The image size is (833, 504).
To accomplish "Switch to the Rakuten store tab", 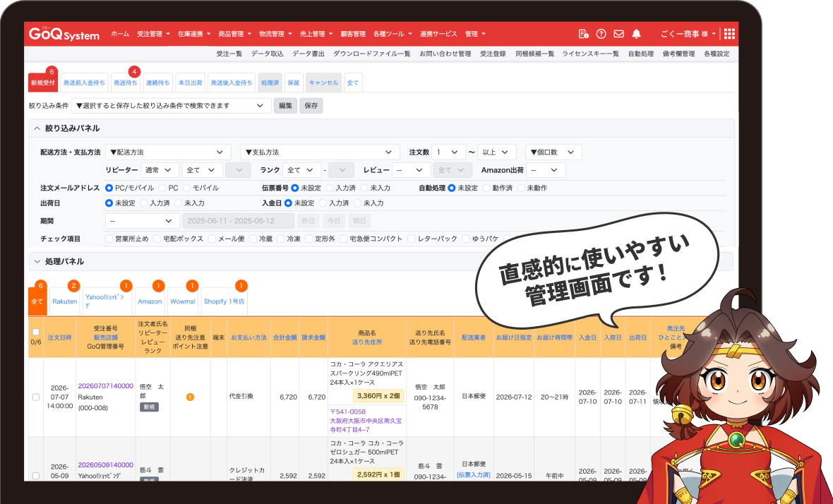I will pos(65,301).
